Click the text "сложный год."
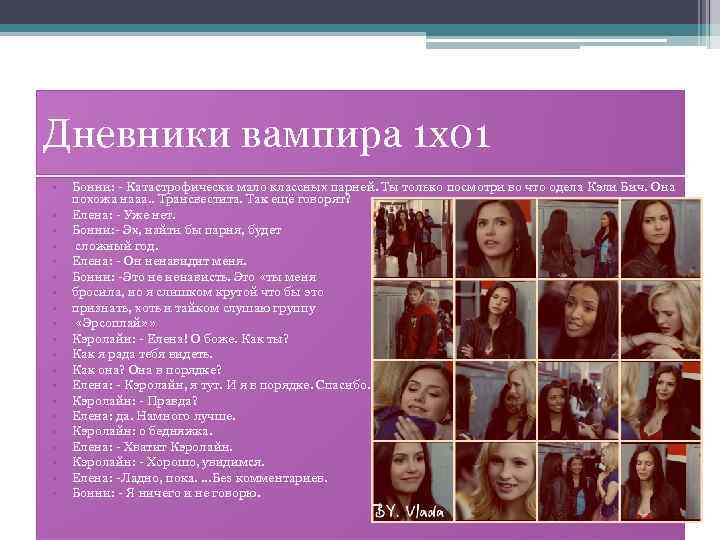 (117, 246)
